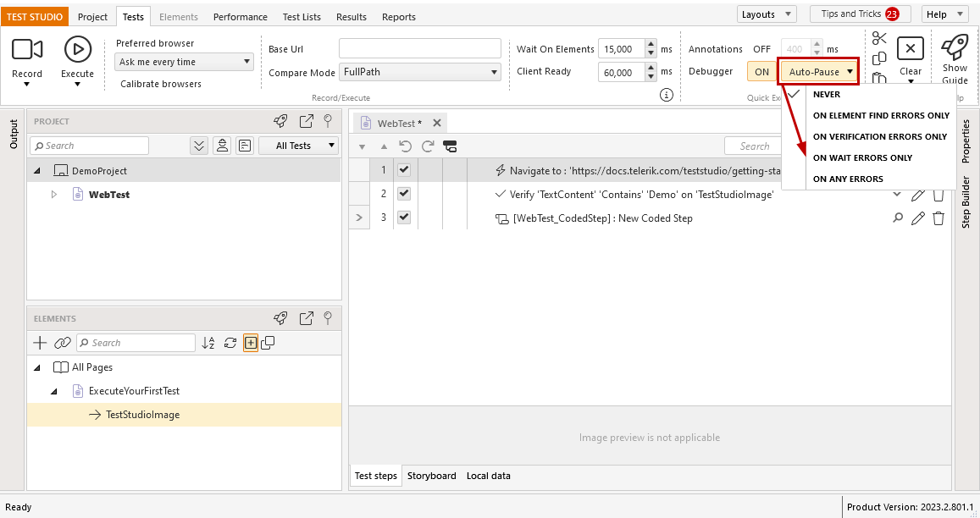
Task: Click the highlighted expand-all elements icon
Action: [251, 343]
